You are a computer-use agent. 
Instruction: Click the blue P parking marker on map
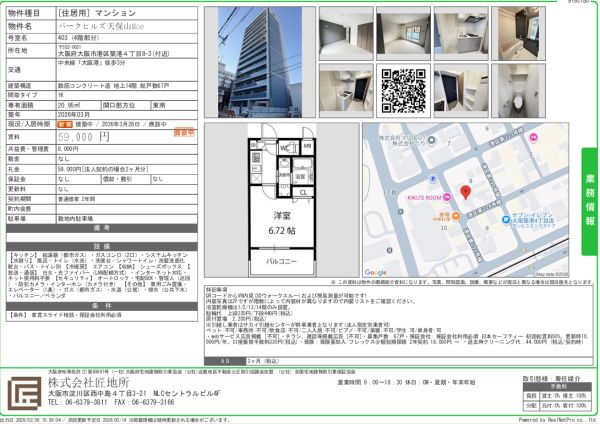pyautogui.click(x=433, y=179)
